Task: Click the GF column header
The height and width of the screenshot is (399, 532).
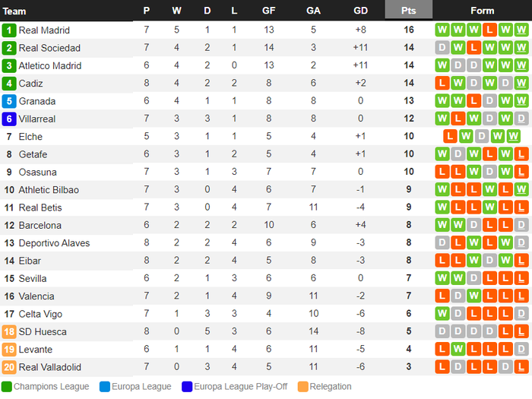Action: click(x=269, y=11)
